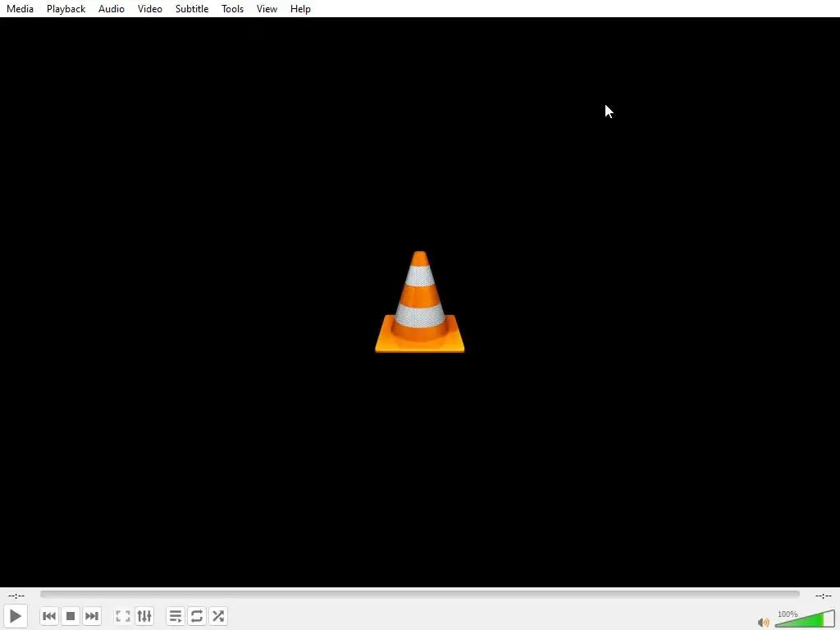The height and width of the screenshot is (630, 840).
Task: Toggle loop repeat mode
Action: click(x=197, y=616)
